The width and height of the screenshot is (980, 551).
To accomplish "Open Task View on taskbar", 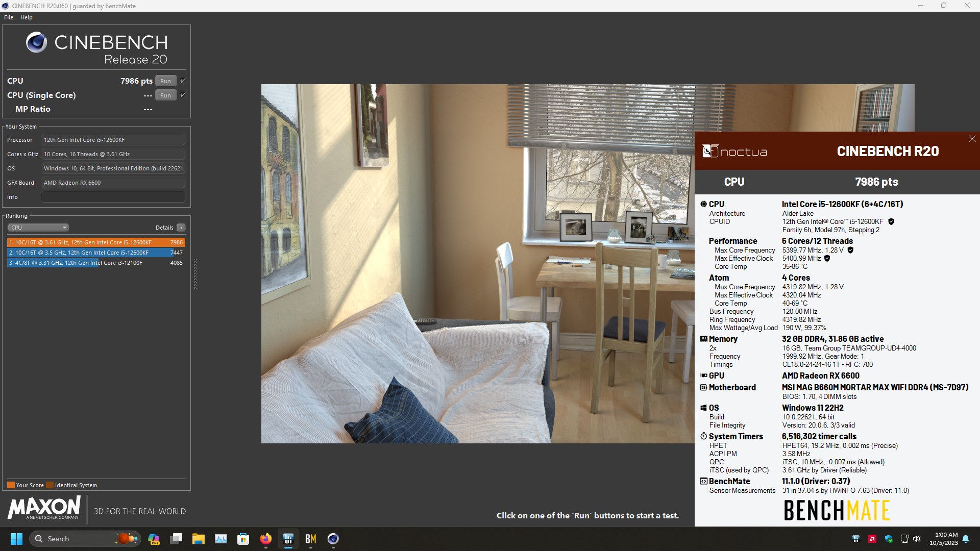I will pyautogui.click(x=176, y=539).
